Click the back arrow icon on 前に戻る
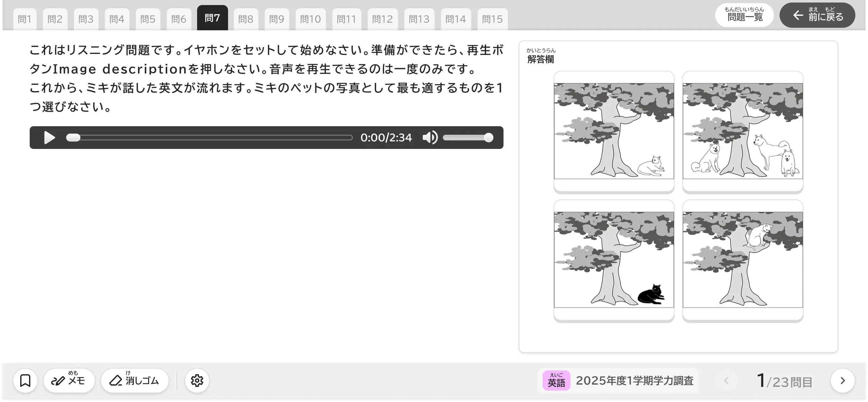The image size is (868, 402). click(798, 15)
